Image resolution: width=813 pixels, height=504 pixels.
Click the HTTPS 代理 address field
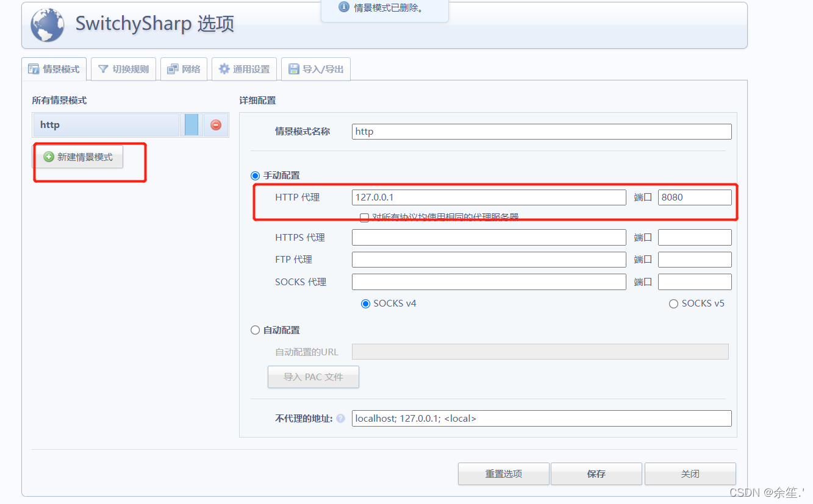tap(489, 238)
